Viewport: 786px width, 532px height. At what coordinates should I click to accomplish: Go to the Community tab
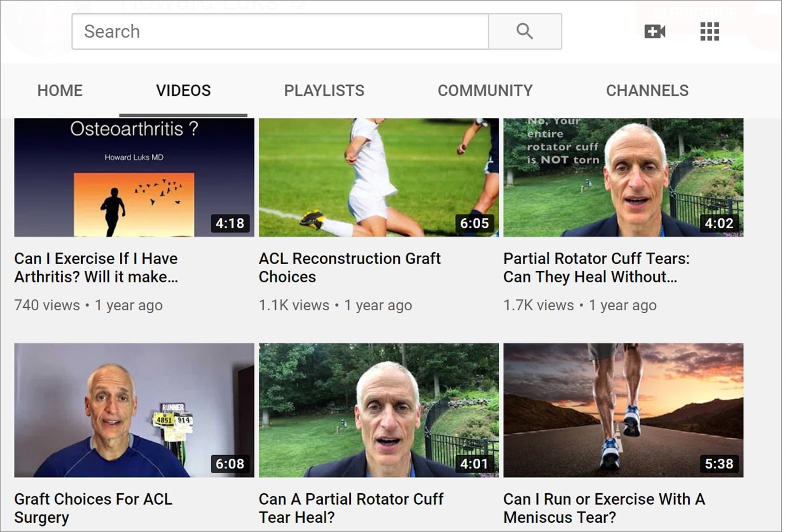tap(485, 91)
